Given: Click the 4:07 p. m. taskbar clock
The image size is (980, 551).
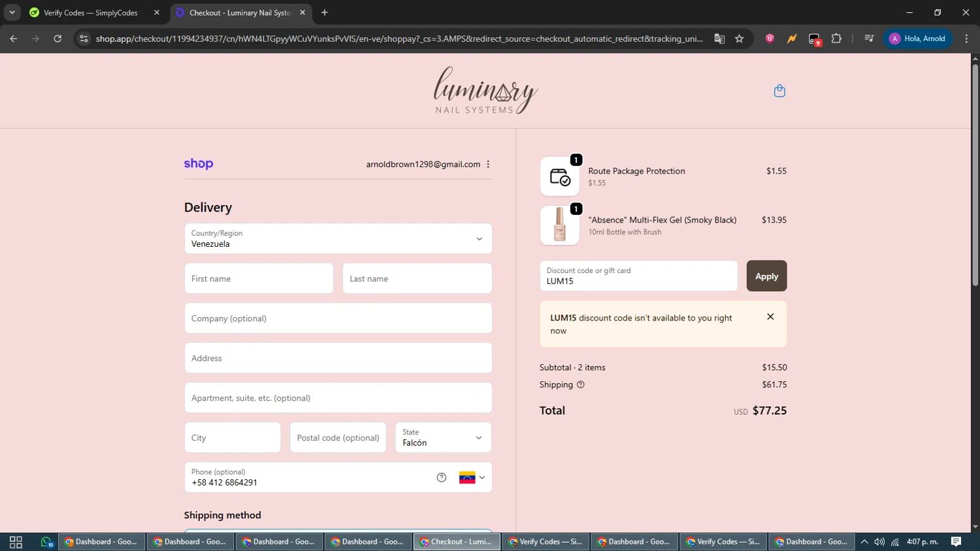Looking at the screenshot, I should 923,542.
